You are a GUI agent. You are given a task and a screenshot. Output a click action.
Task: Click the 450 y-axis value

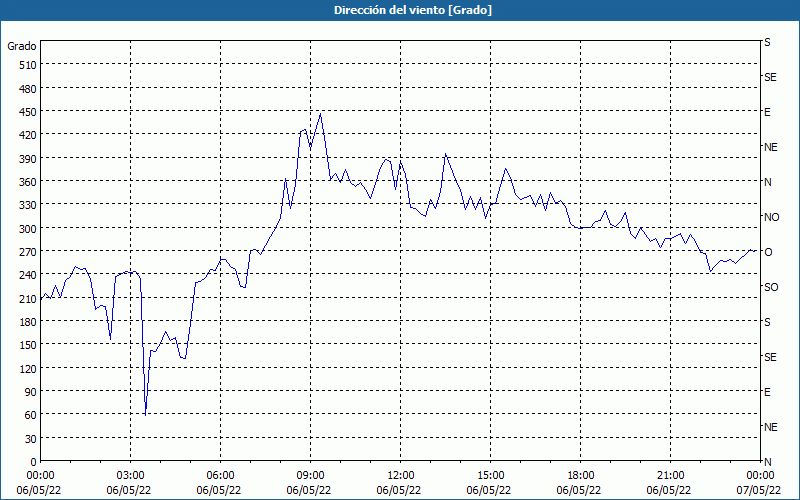(28, 112)
